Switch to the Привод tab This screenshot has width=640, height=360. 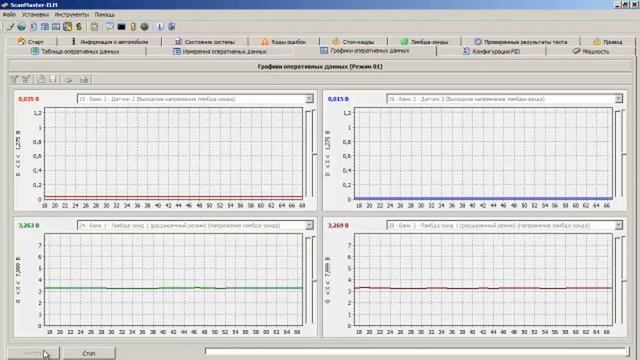608,42
